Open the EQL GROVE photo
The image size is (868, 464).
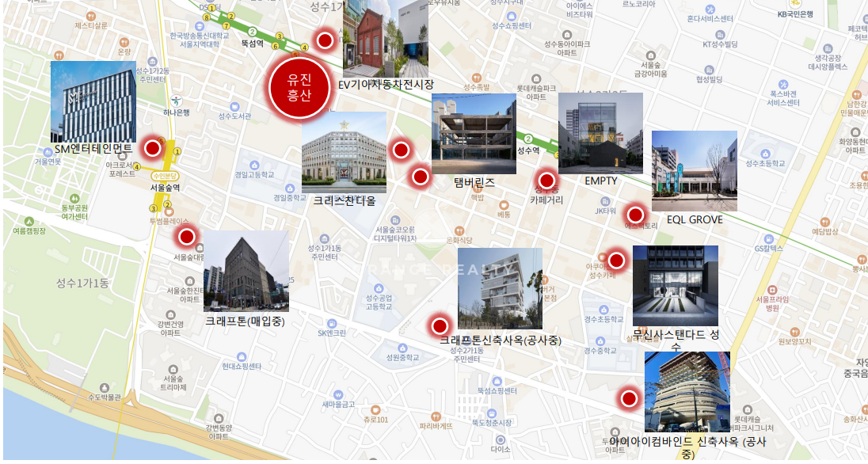coord(695,171)
